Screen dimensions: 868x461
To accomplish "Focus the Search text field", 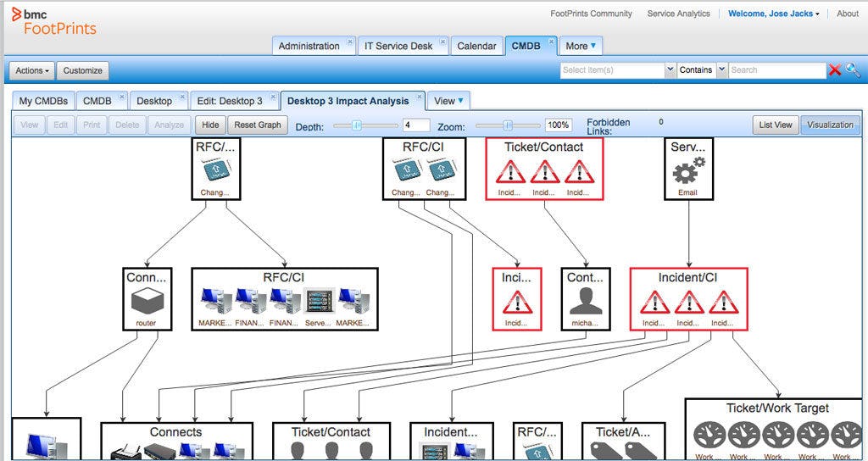I will (x=777, y=69).
